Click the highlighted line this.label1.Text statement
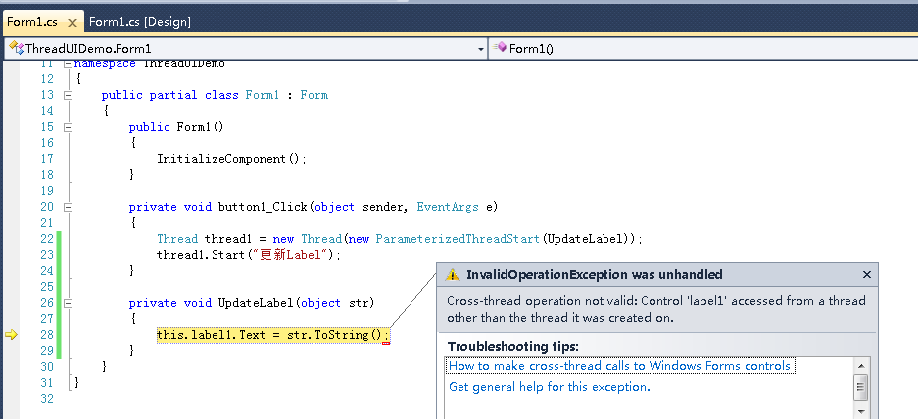The width and height of the screenshot is (918, 419). coord(273,335)
